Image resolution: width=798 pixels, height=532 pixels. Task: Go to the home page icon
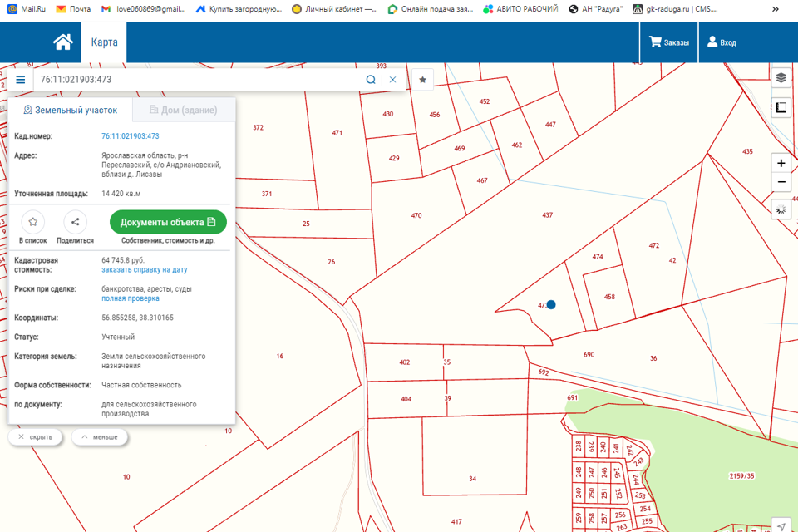[x=63, y=42]
